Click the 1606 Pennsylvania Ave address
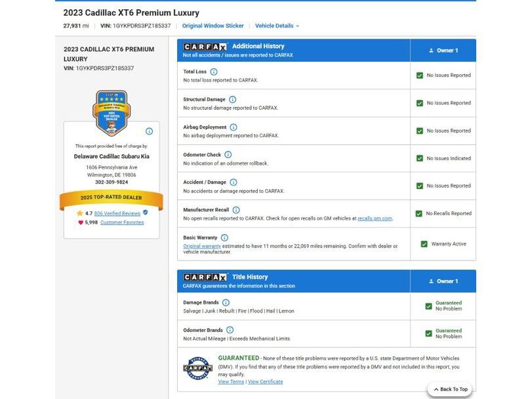This screenshot has height=399, width=532. [x=112, y=167]
